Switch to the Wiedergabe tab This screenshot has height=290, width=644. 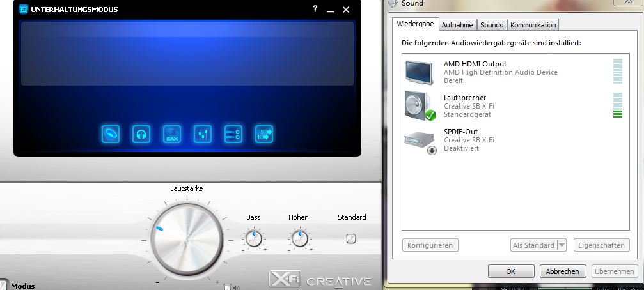pyautogui.click(x=415, y=24)
